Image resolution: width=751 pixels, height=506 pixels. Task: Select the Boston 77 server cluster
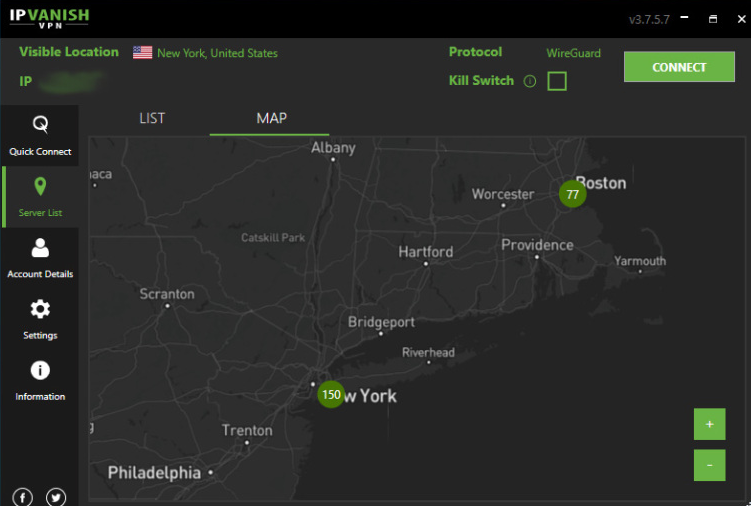pos(572,195)
